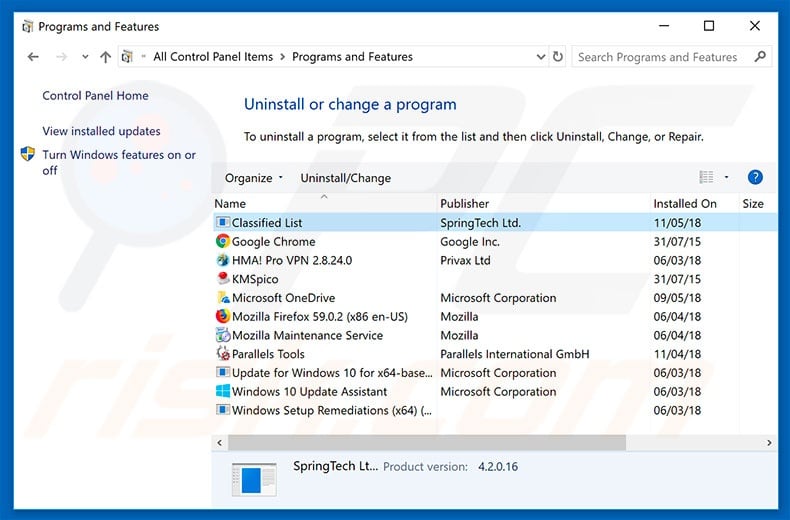Click the 11/05/18 installed date cell
The width and height of the screenshot is (790, 520).
(677, 222)
